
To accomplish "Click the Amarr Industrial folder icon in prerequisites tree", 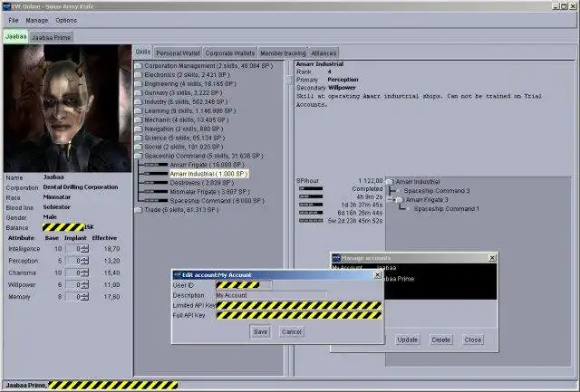I will (390, 182).
